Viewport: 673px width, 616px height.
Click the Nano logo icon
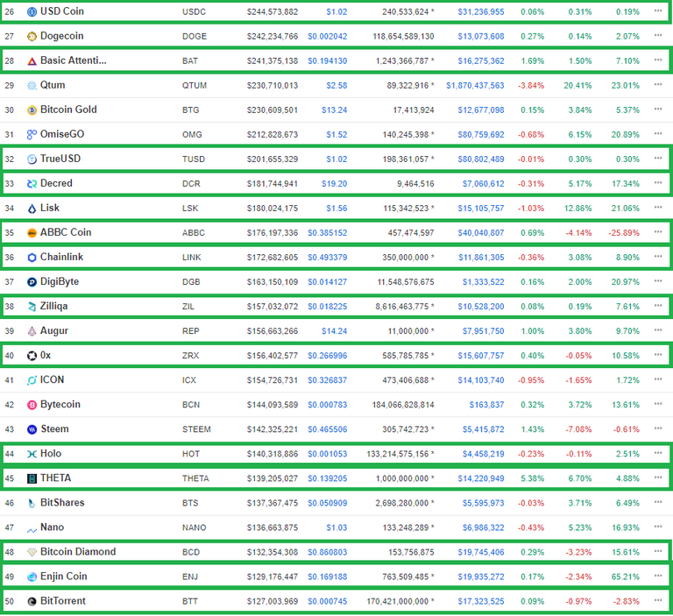(32, 529)
